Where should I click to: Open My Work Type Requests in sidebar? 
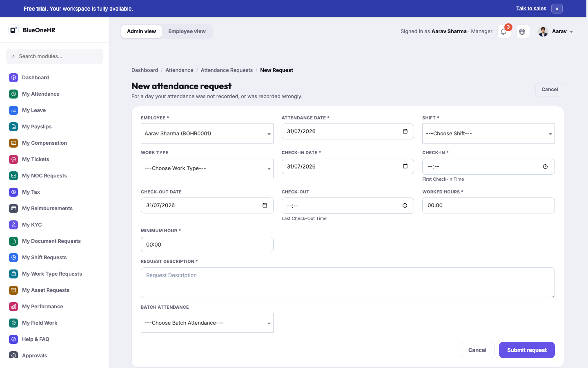(x=55, y=274)
